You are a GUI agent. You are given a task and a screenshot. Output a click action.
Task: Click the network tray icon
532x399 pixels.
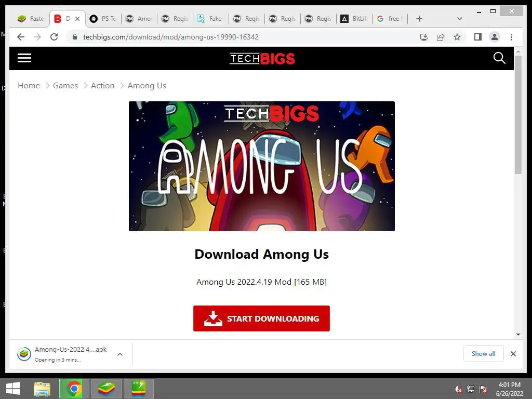[x=471, y=389]
